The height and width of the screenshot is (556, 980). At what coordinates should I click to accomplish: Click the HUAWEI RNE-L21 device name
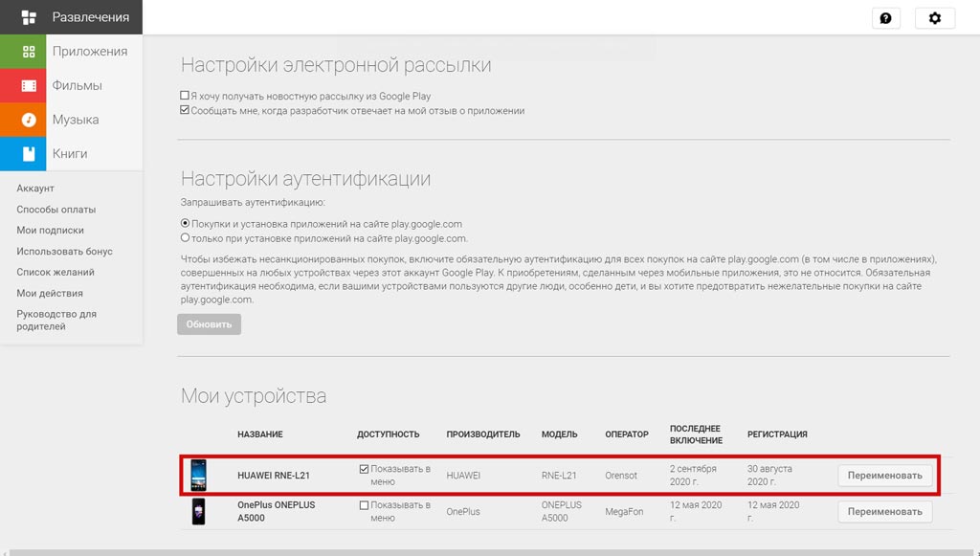(x=274, y=476)
